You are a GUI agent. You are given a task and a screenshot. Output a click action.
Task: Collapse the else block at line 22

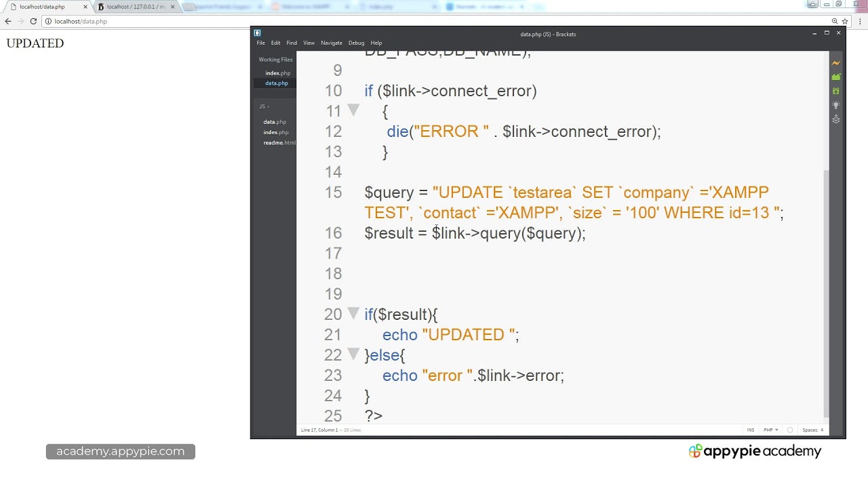tap(353, 354)
